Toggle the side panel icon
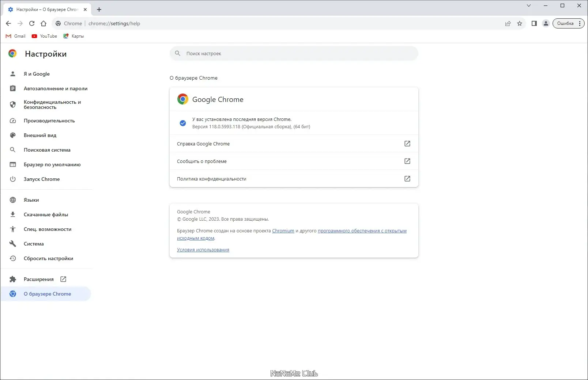Image resolution: width=588 pixels, height=380 pixels. [x=534, y=23]
